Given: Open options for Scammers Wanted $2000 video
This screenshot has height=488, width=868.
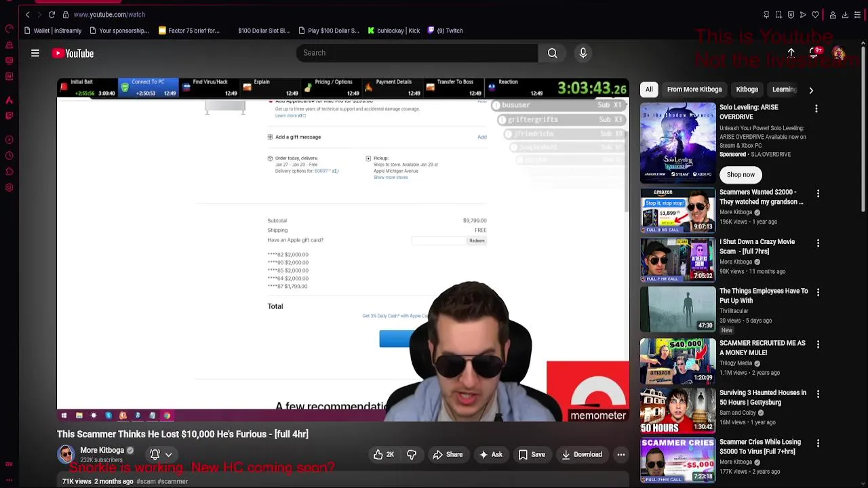Looking at the screenshot, I should 818,194.
